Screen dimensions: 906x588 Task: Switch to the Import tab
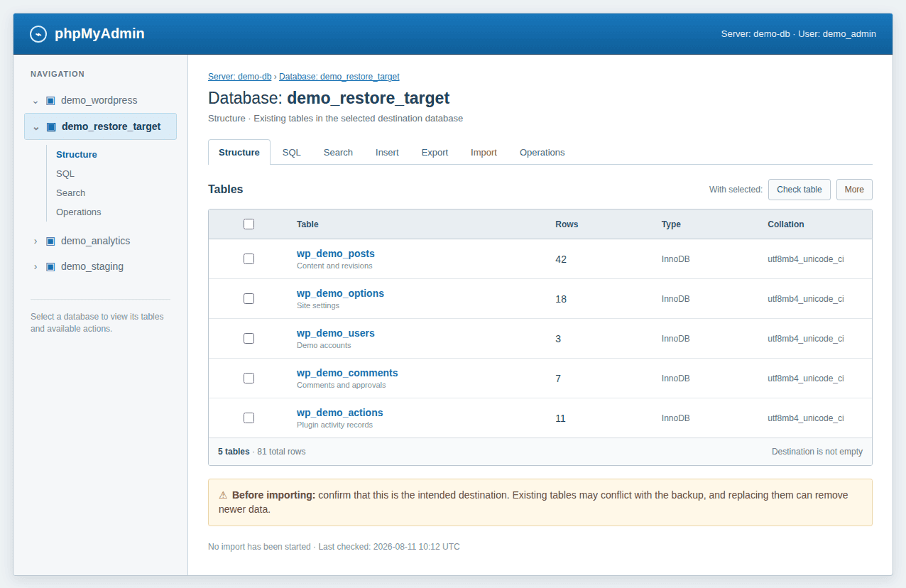484,152
